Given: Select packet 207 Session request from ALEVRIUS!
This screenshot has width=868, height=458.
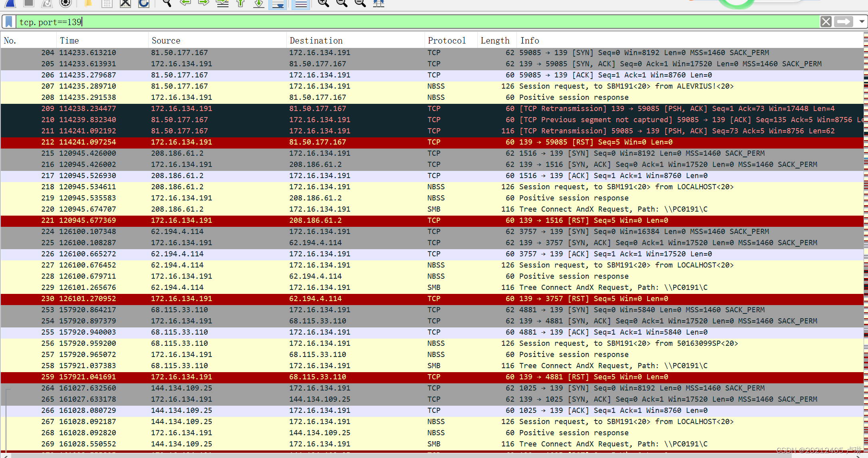Looking at the screenshot, I should pos(432,86).
